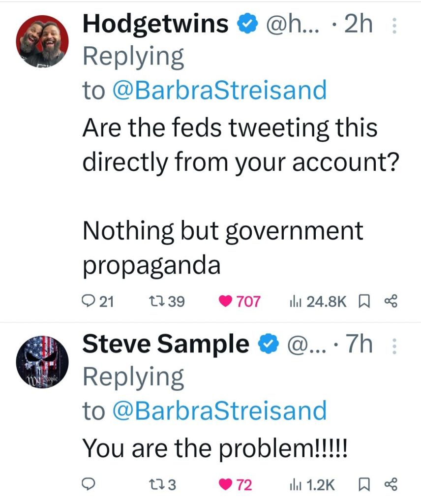This screenshot has width=421, height=504.
Task: Reply to Steve Sample's tweet
Action: point(89,485)
